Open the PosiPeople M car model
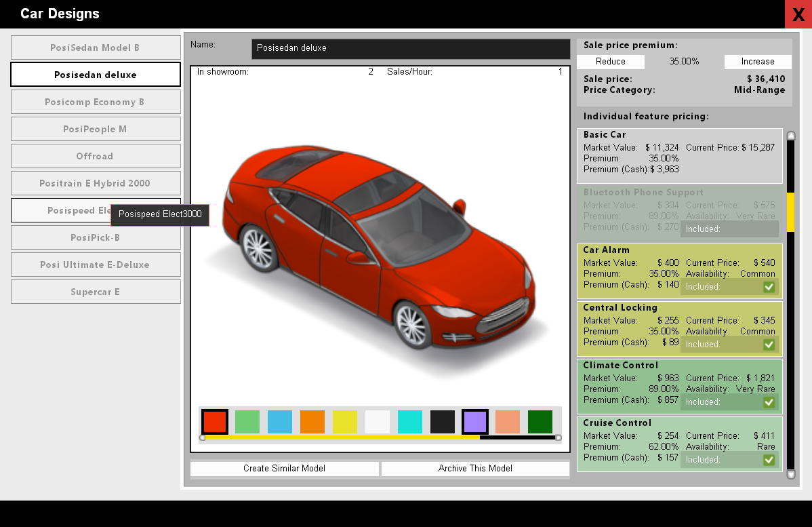 click(x=95, y=129)
